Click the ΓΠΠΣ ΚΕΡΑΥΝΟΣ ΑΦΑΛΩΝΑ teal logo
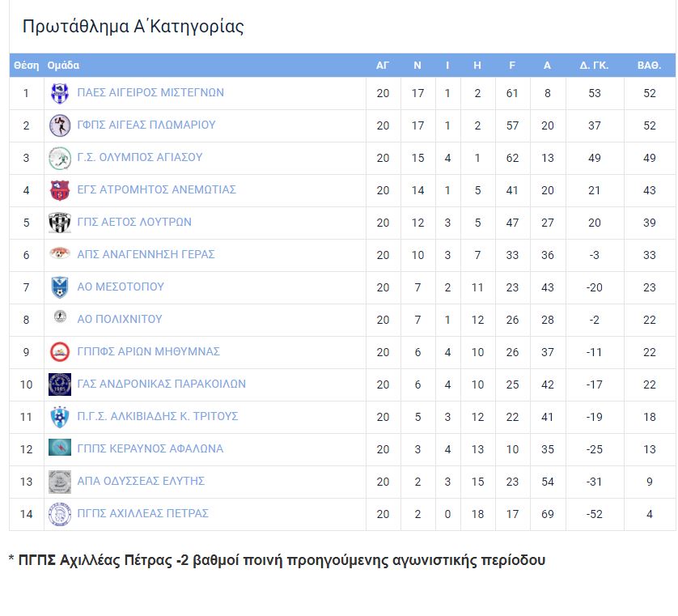The width and height of the screenshot is (678, 616). click(60, 448)
